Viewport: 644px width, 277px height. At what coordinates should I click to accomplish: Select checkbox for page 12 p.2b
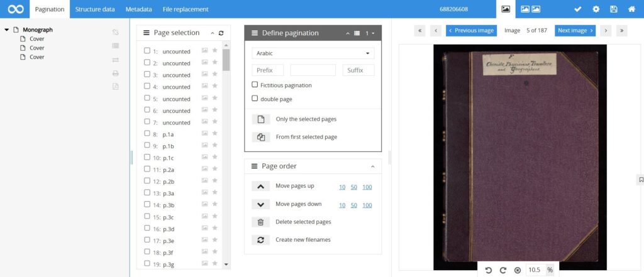147,180
